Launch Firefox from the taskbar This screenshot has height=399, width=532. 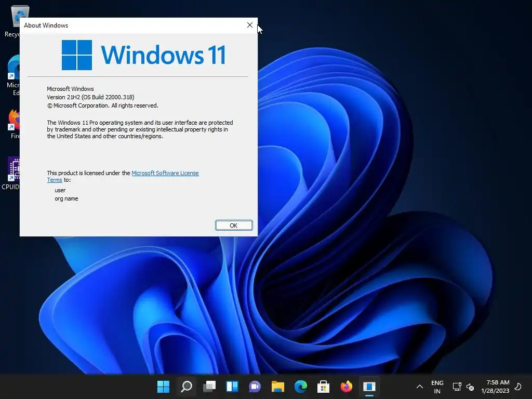pyautogui.click(x=347, y=387)
